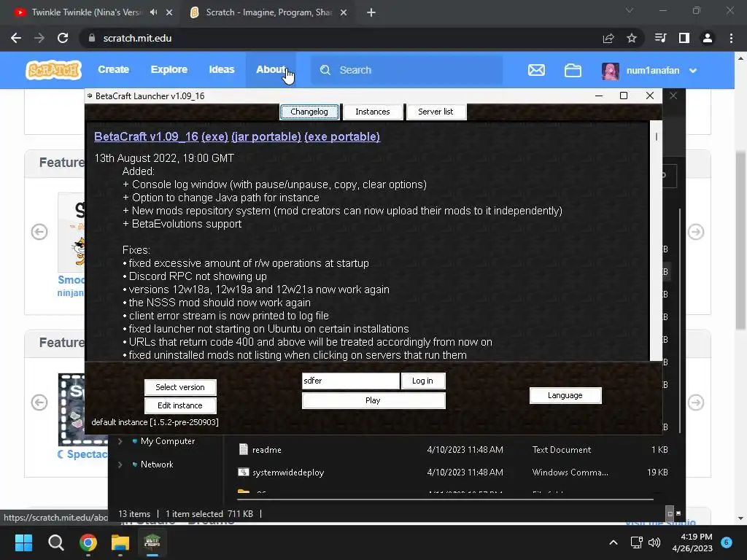Click previous arrow in second Featured carousel
The image size is (747, 560).
[39, 402]
